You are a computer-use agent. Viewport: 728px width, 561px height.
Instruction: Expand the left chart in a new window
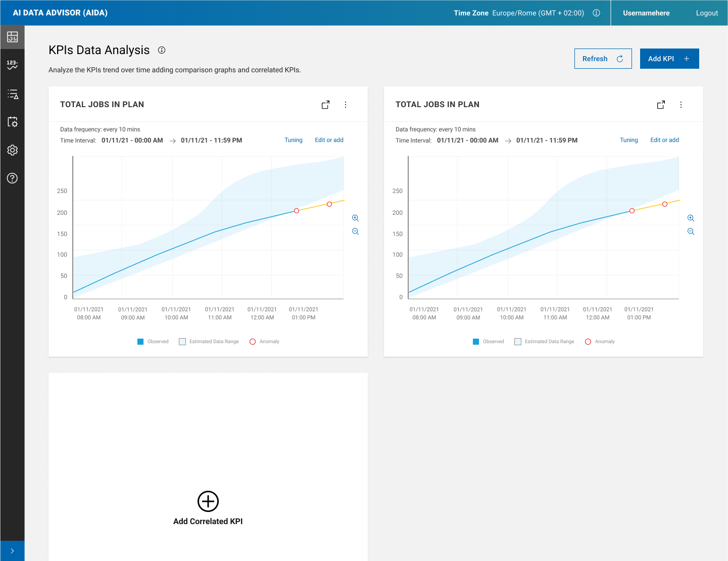(325, 105)
